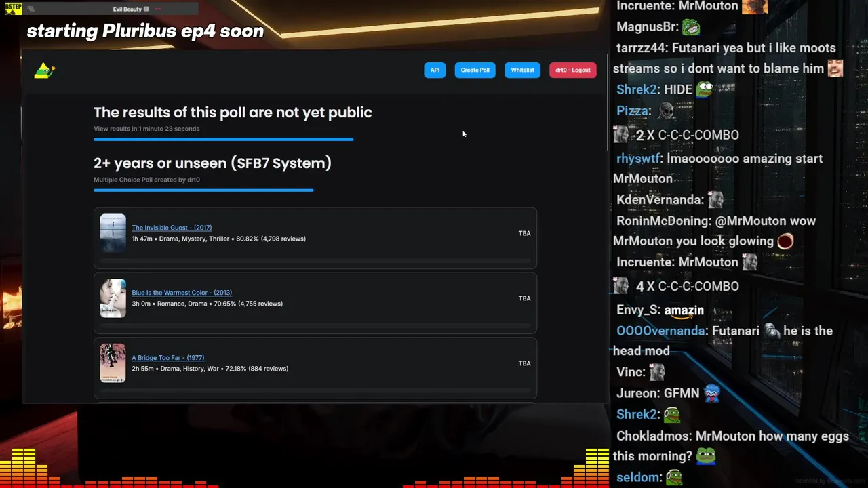Click the face emote ending tarrzz44's message
The width and height of the screenshot is (868, 488).
(x=835, y=68)
